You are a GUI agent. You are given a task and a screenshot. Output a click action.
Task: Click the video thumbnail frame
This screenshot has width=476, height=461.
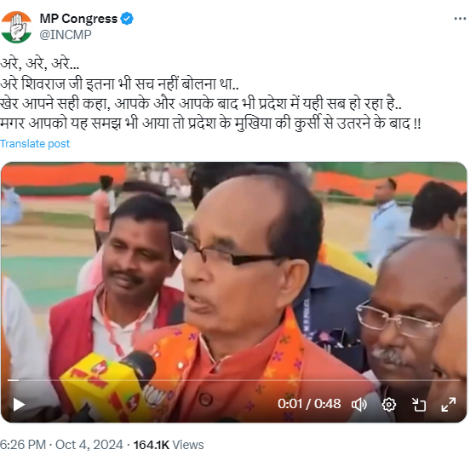point(234,292)
